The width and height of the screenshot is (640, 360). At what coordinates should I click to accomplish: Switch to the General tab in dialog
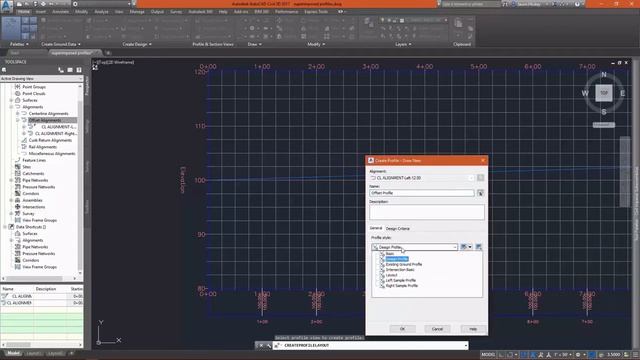tap(376, 228)
